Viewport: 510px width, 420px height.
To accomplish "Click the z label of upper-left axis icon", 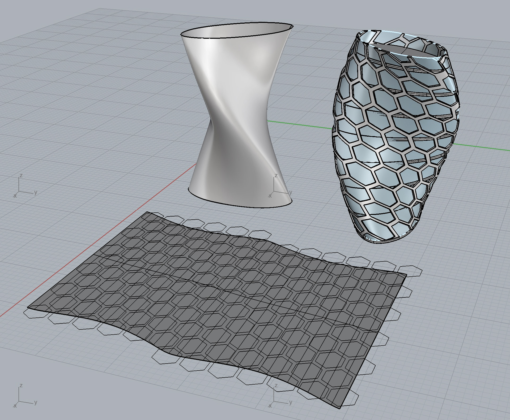I will [21, 176].
